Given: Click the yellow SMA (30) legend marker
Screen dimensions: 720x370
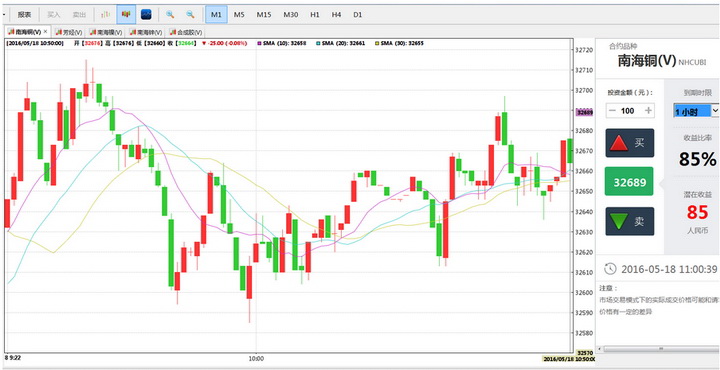Looking at the screenshot, I should pos(377,44).
